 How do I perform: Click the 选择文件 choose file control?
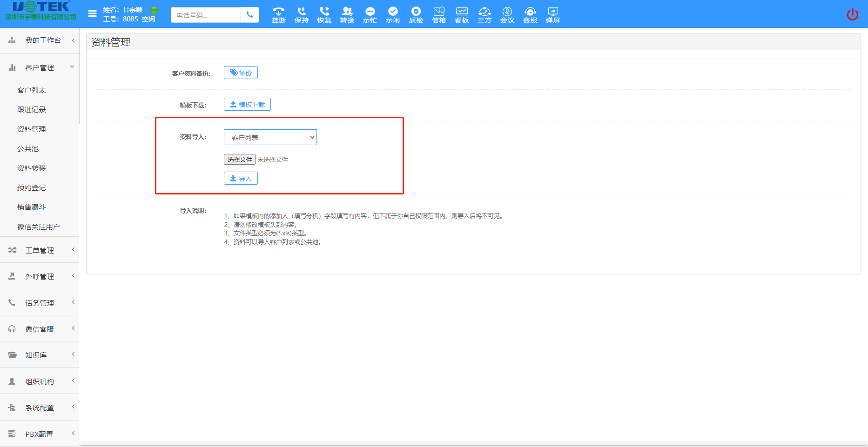[239, 159]
